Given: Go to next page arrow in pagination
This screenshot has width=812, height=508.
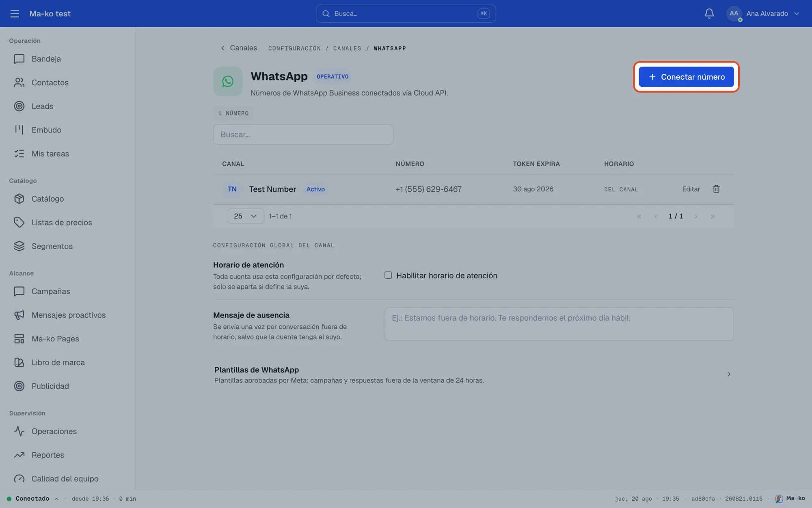Looking at the screenshot, I should coord(696,216).
